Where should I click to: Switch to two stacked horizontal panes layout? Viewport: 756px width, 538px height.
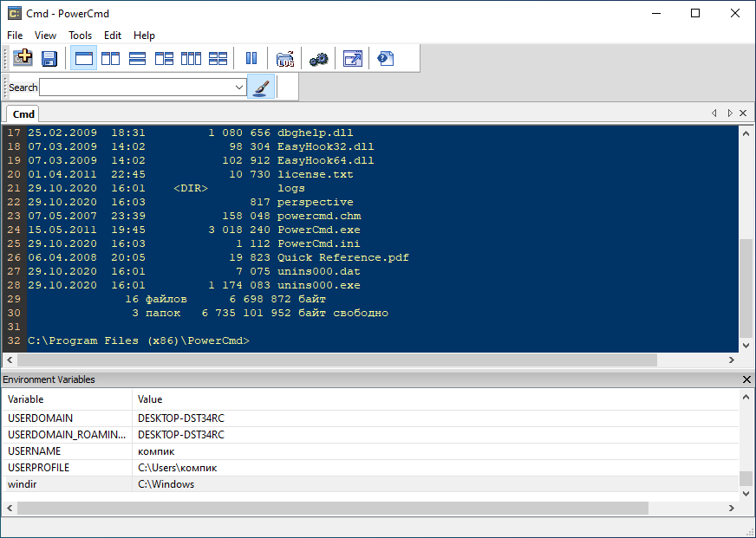click(x=137, y=58)
